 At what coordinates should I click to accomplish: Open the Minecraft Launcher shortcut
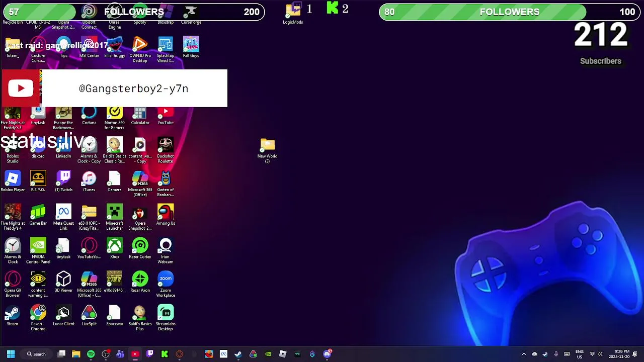tap(115, 217)
